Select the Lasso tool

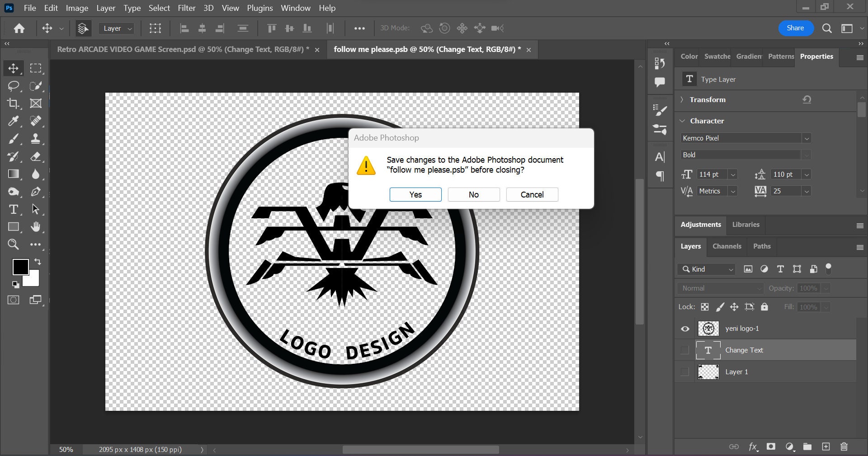click(x=14, y=86)
